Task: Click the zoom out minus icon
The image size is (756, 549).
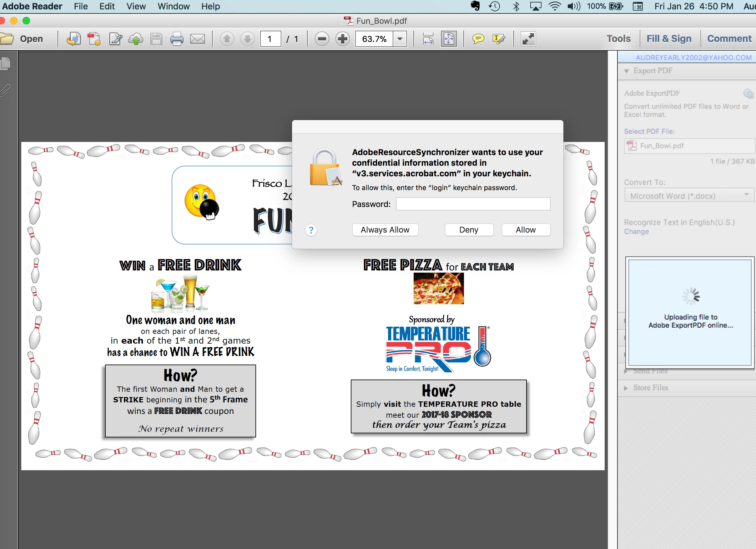Action: coord(322,39)
